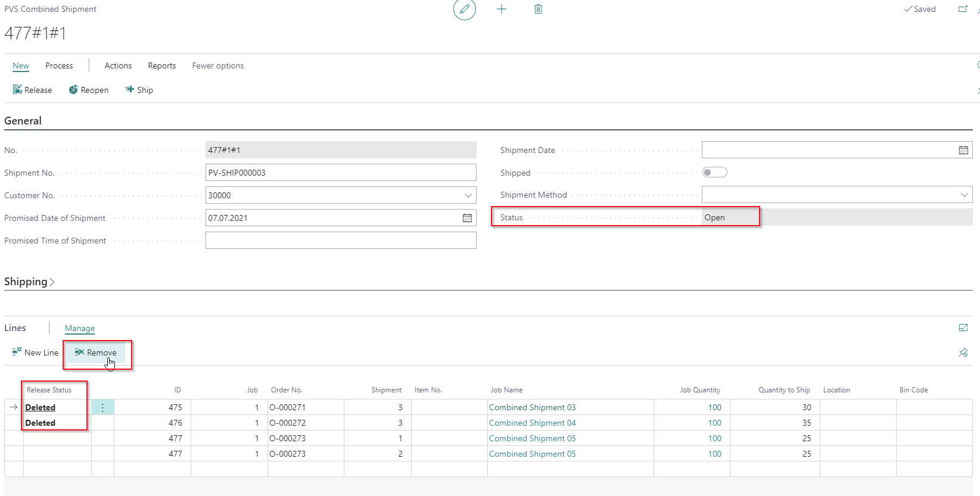This screenshot has width=980, height=496.
Task: Click the trash delete icon
Action: [x=538, y=9]
